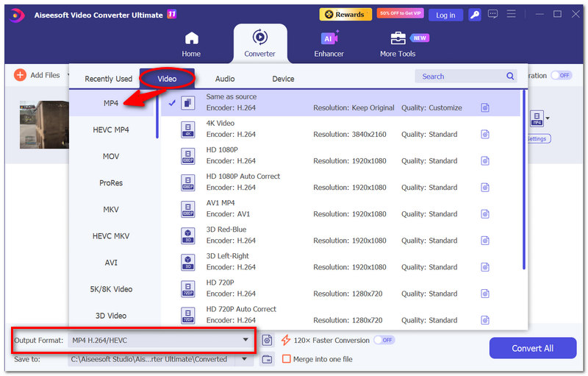Viewport: 588px width, 376px height.
Task: Select the 3D Red-Blue preset icon
Action: coord(188,235)
